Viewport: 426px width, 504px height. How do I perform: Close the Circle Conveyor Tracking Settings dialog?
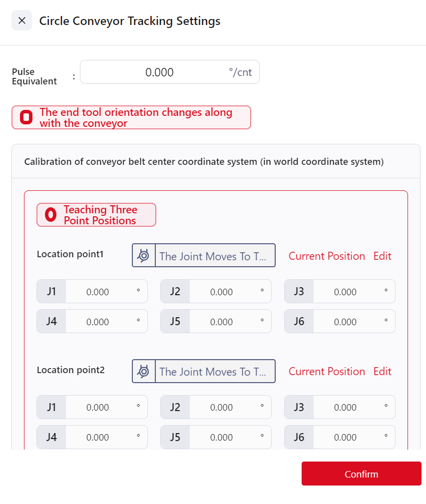pyautogui.click(x=21, y=20)
